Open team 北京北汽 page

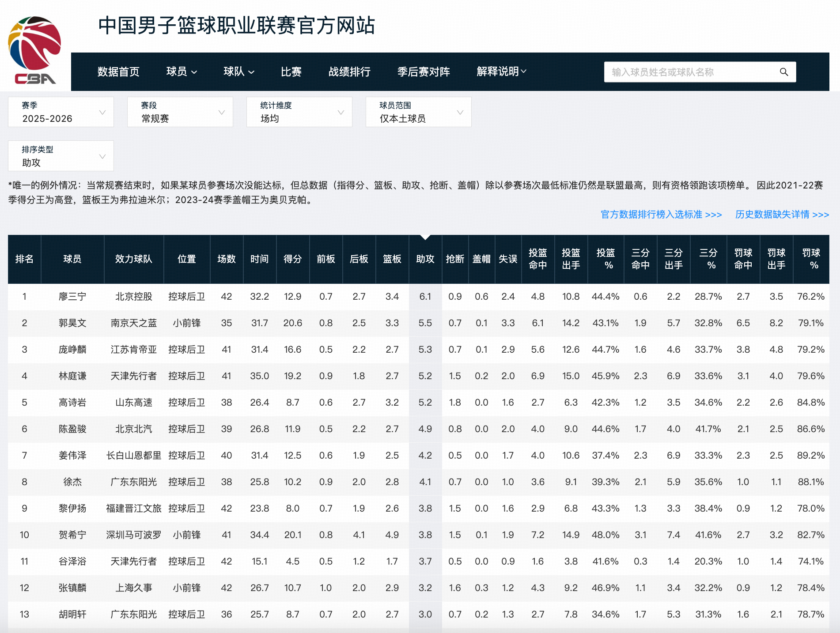[x=134, y=429]
